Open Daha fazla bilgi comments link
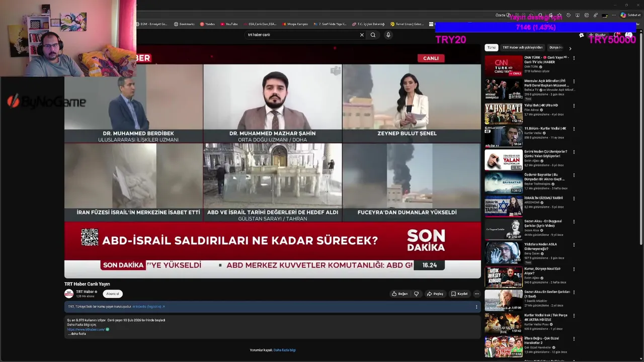Image resolution: width=644 pixels, height=362 pixels. (x=285, y=350)
